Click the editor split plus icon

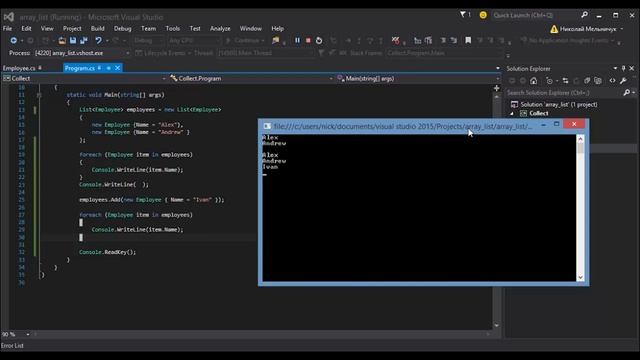pos(496,88)
